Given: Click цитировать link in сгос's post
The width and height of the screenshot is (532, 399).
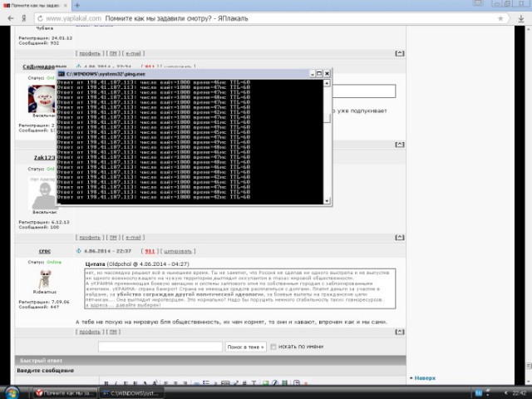Looking at the screenshot, I should point(178,251).
